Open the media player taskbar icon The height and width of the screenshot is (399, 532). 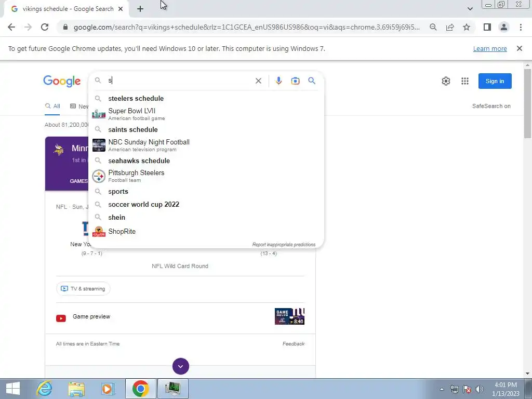click(x=108, y=389)
